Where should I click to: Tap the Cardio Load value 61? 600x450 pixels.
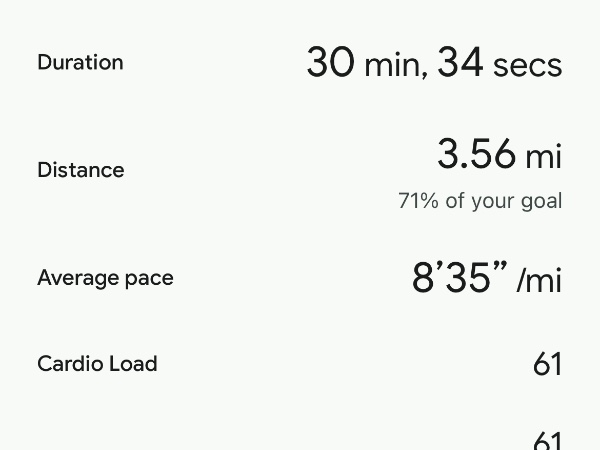547,364
